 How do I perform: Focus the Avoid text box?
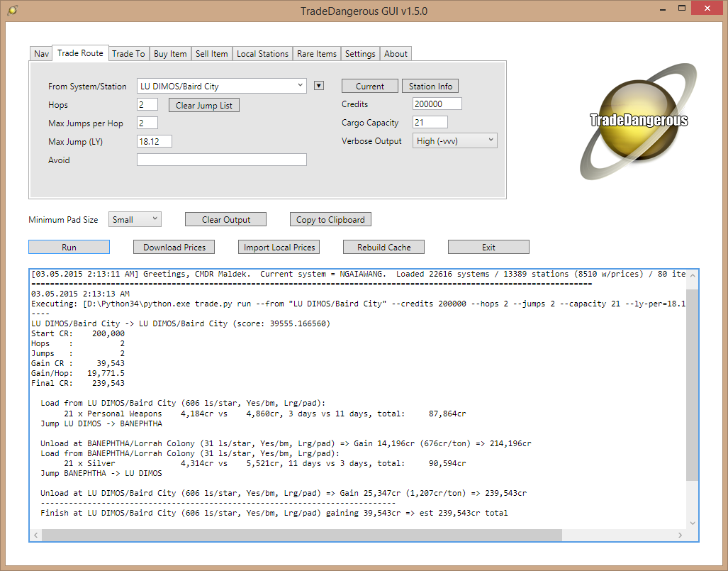(x=221, y=160)
